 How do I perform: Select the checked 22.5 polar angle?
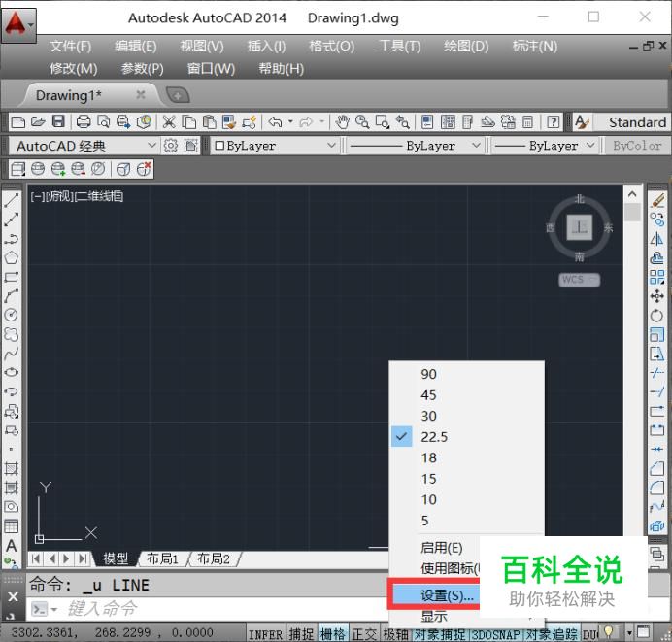[467, 437]
